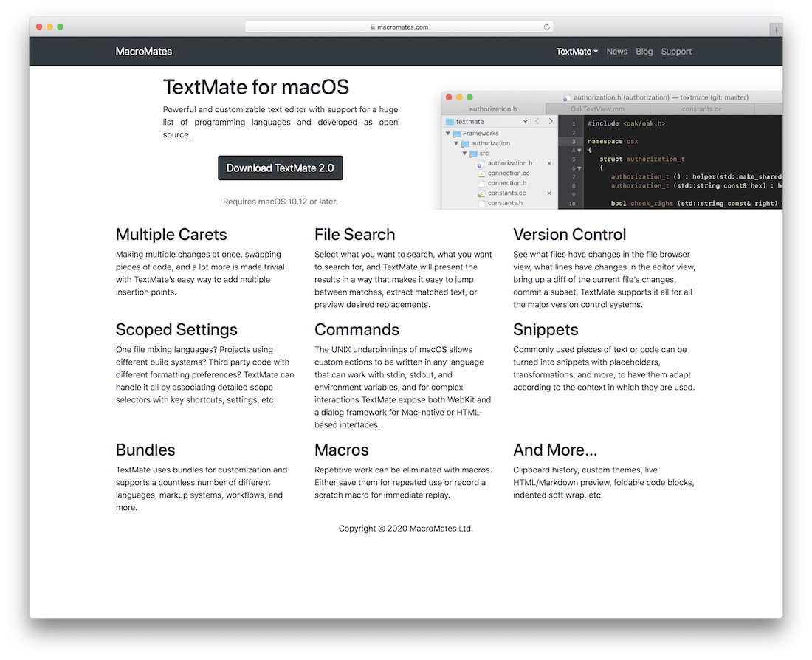Click the 'namespace osx' code line

pyautogui.click(x=613, y=142)
